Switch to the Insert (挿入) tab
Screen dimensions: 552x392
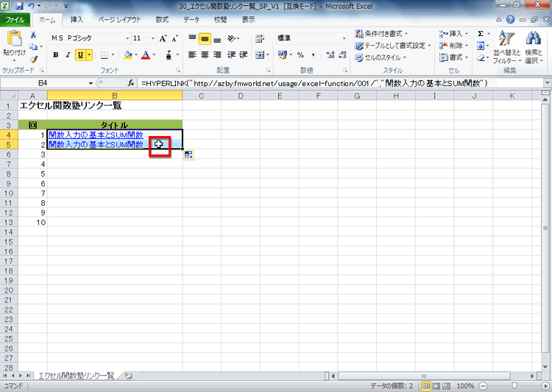[x=77, y=20]
